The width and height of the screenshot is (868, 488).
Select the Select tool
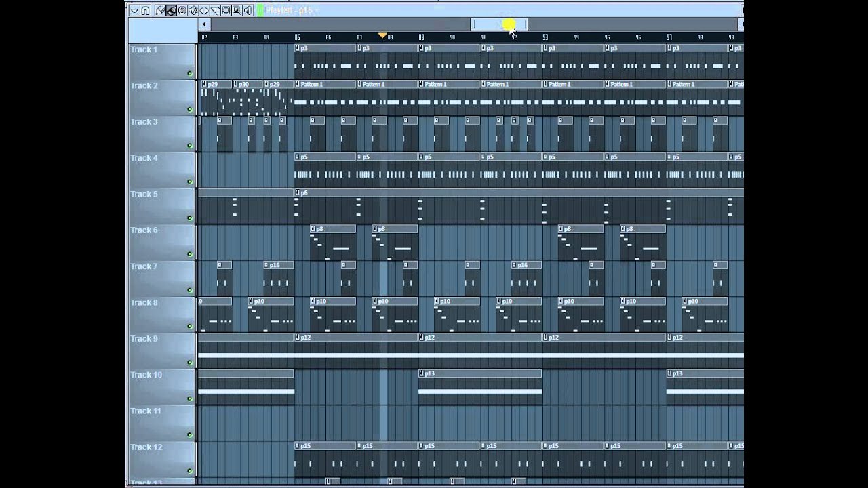pyautogui.click(x=225, y=10)
